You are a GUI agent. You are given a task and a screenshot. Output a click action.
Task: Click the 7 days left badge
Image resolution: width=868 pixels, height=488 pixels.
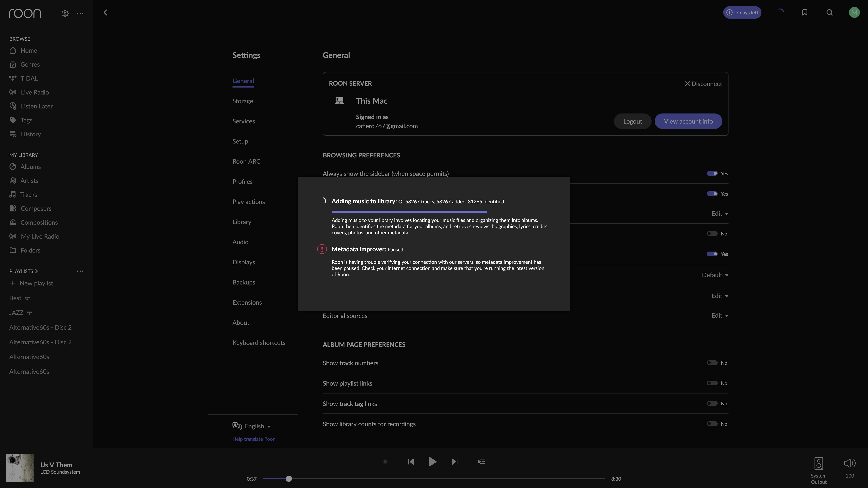coord(742,12)
